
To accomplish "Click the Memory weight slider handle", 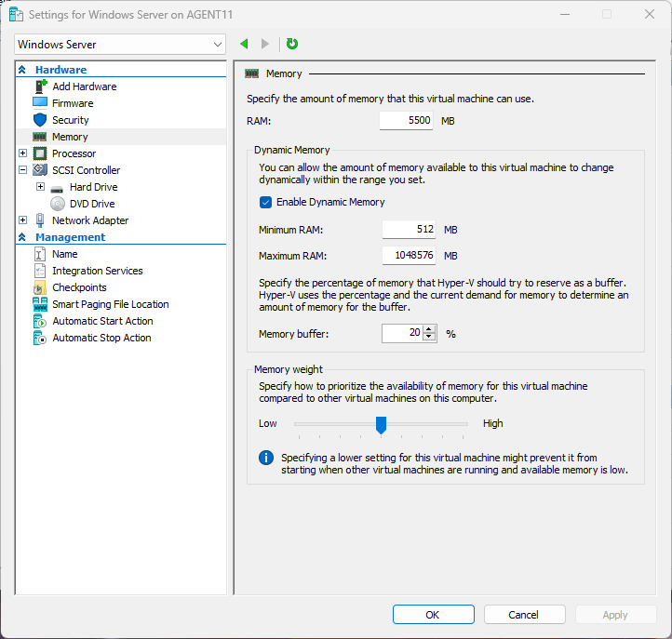I will [x=381, y=424].
